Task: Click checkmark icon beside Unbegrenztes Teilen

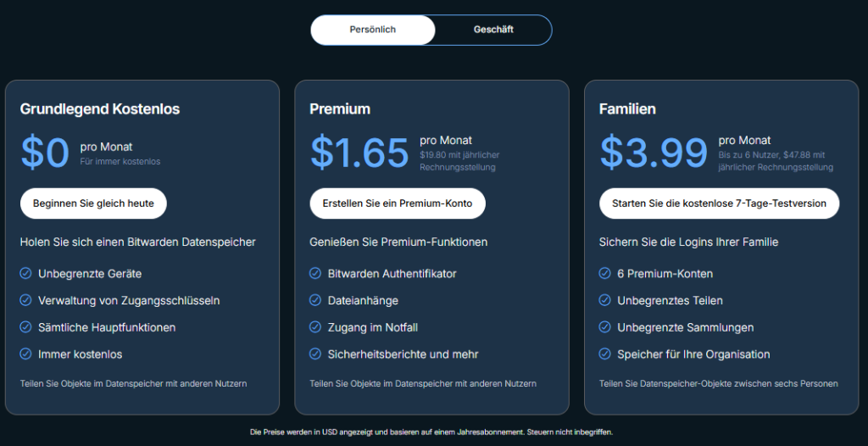Action: (604, 301)
